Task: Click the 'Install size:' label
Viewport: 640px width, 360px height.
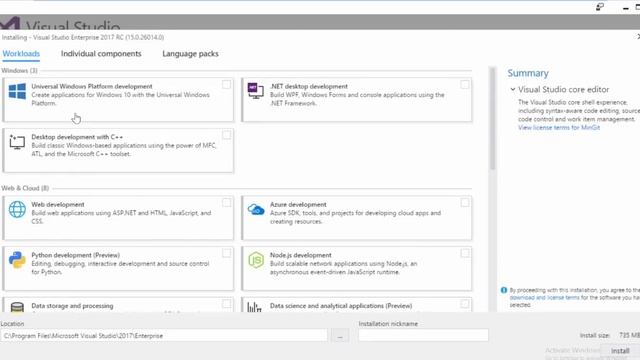Action: tap(595, 335)
